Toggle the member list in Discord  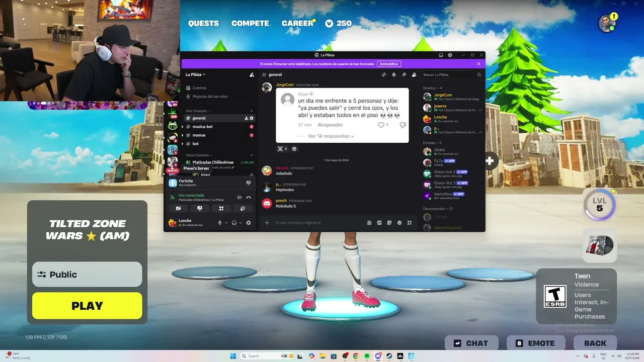(x=414, y=74)
